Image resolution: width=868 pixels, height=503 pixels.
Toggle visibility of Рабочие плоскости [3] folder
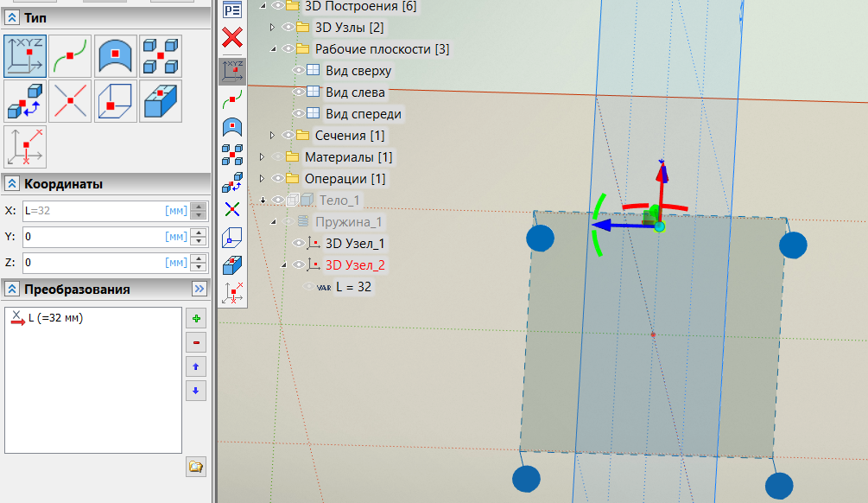point(288,48)
